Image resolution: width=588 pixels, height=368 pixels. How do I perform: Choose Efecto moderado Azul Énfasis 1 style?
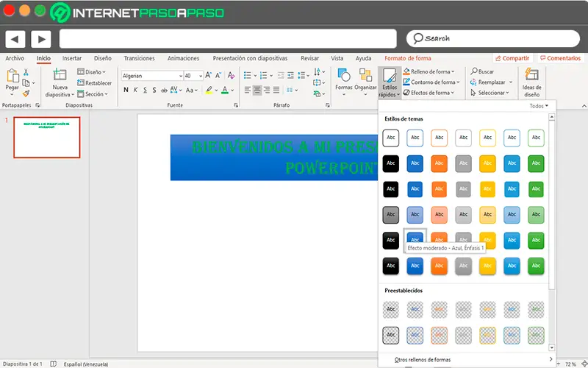pos(415,237)
